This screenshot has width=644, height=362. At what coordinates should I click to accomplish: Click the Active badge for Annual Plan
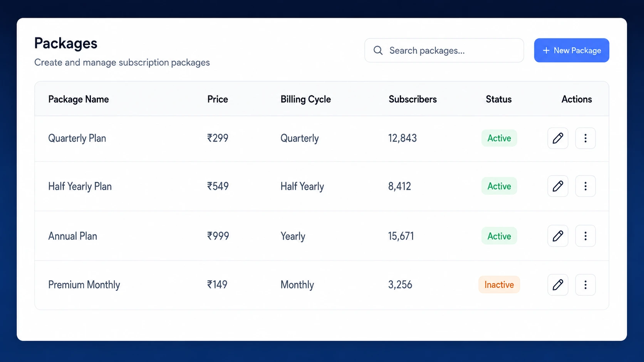click(x=499, y=236)
